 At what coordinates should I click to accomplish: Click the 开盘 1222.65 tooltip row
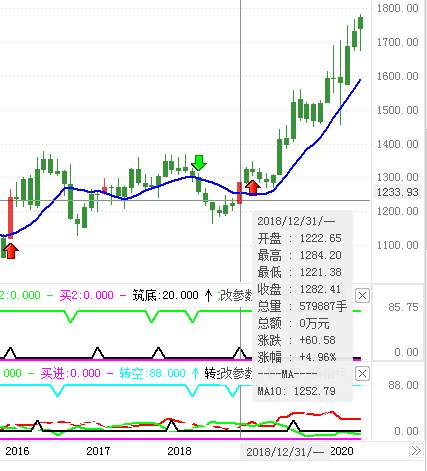[x=300, y=238]
